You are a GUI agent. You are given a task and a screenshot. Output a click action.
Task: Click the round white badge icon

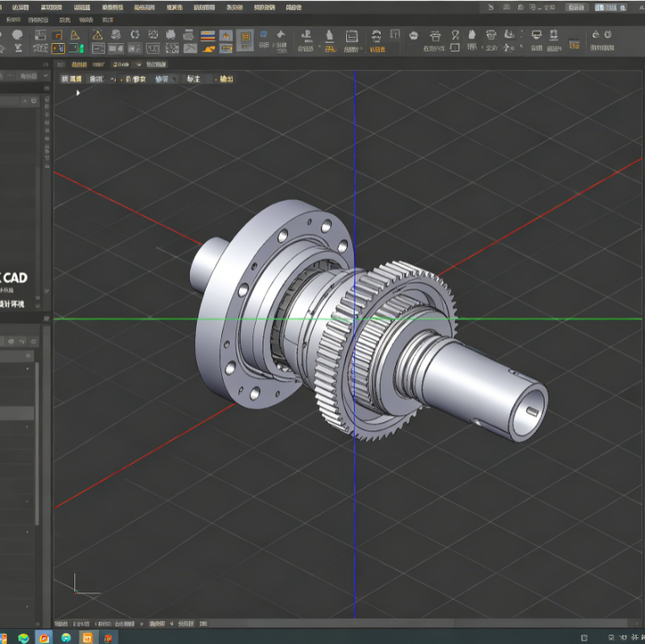414,36
